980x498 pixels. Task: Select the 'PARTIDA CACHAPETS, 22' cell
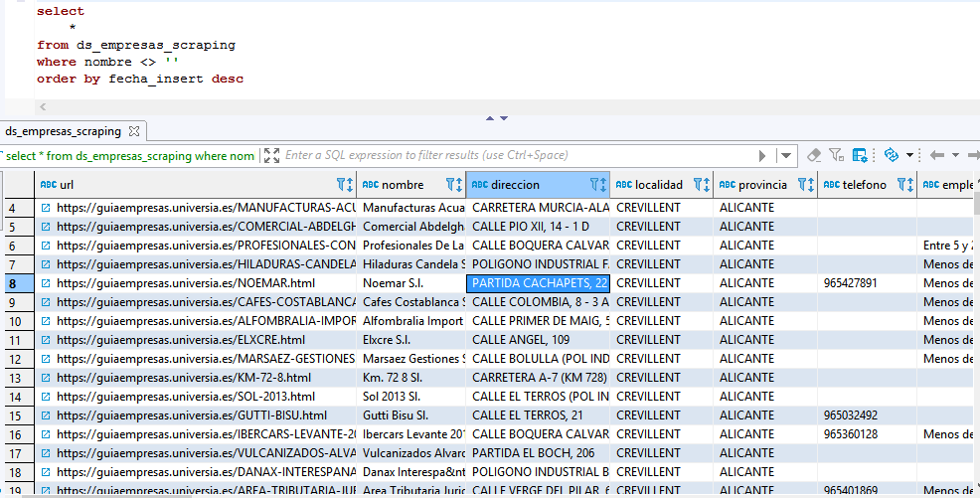pos(538,283)
